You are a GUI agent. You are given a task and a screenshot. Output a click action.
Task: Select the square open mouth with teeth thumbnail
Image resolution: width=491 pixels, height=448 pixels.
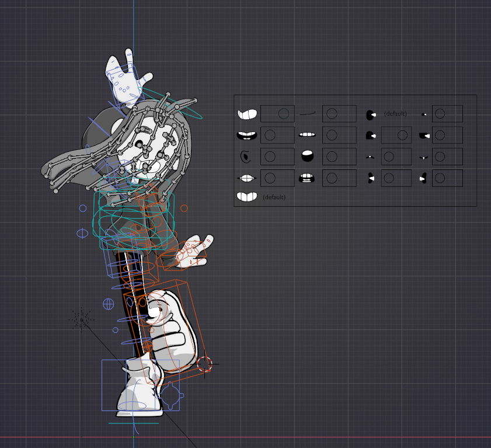click(x=307, y=178)
